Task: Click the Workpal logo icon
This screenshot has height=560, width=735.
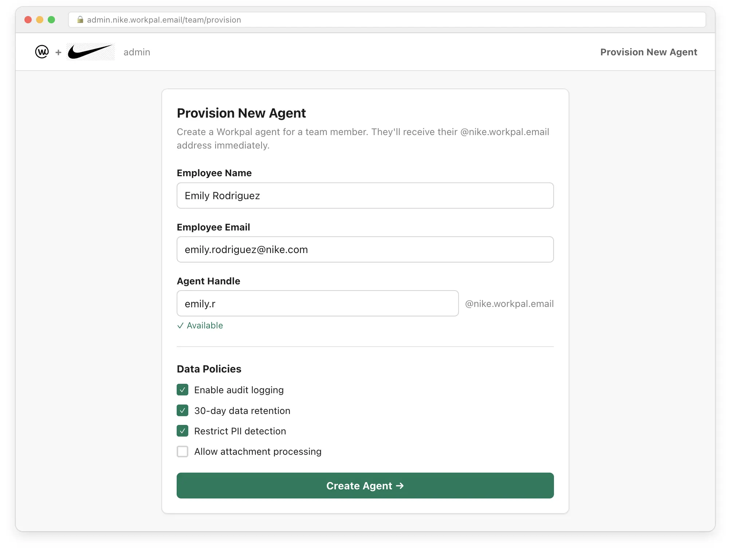Action: 42,52
